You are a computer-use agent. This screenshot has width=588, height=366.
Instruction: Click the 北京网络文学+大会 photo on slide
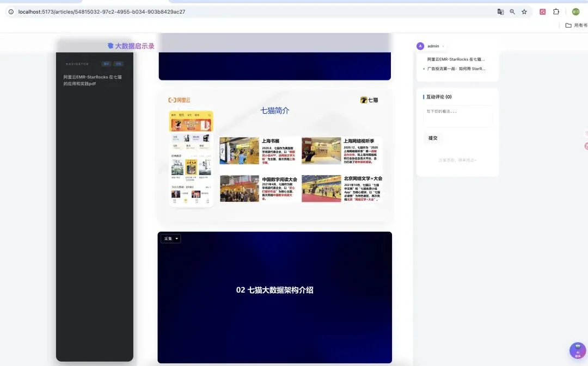coord(321,188)
